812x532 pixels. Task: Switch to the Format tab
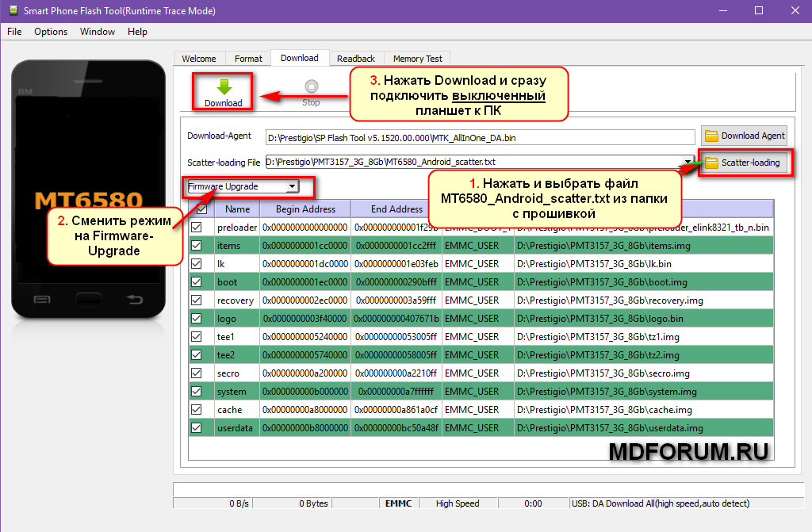(x=248, y=59)
